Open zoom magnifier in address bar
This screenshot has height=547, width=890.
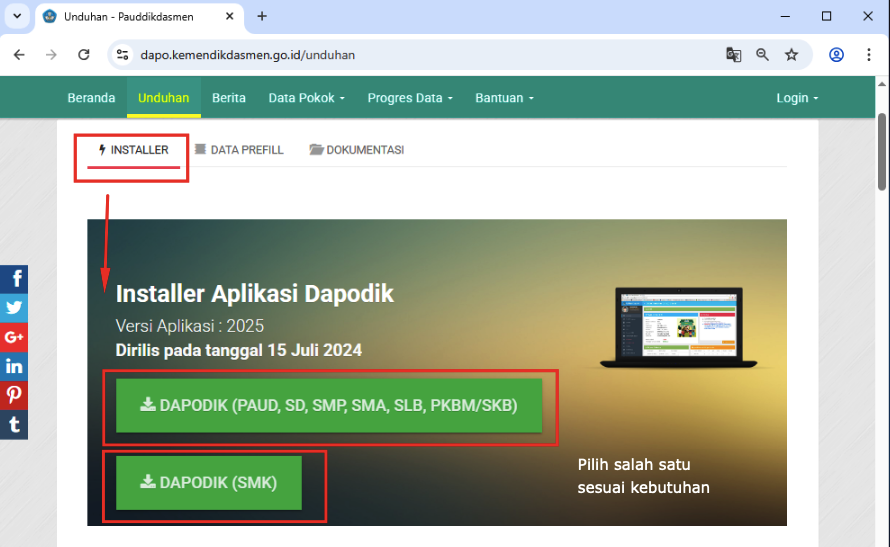(x=762, y=55)
